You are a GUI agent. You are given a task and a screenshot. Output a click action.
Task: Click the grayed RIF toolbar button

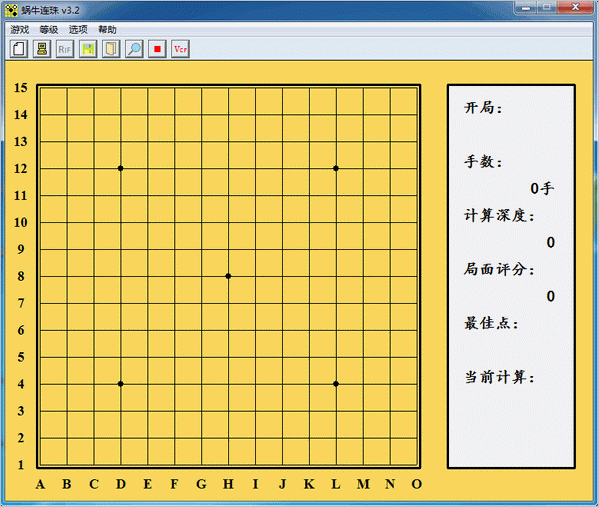[x=65, y=49]
